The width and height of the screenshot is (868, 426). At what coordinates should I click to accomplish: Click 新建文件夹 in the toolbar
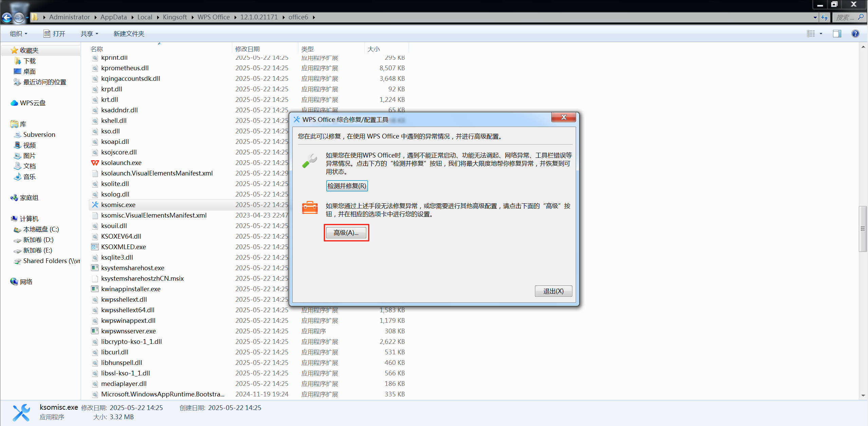pos(129,34)
